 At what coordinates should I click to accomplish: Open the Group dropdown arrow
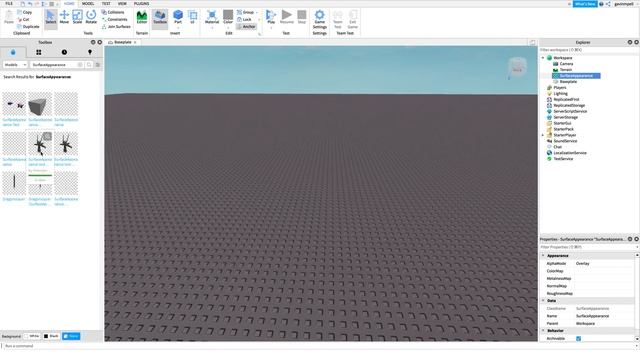tap(257, 12)
